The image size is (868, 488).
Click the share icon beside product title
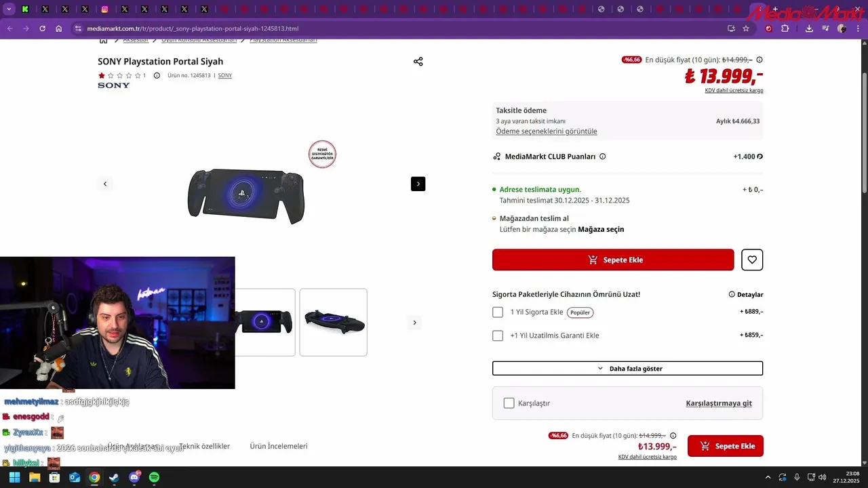(x=418, y=62)
